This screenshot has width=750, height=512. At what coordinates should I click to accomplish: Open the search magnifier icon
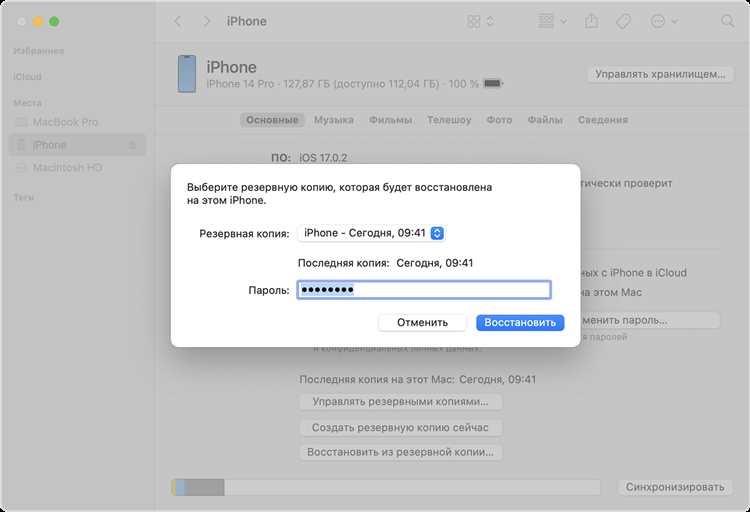pos(727,21)
